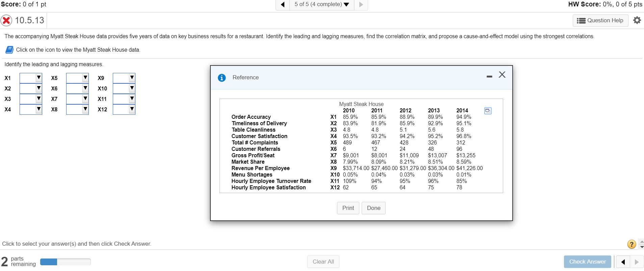Click the question number 10.5.13
This screenshot has height=271, width=644.
[29, 20]
